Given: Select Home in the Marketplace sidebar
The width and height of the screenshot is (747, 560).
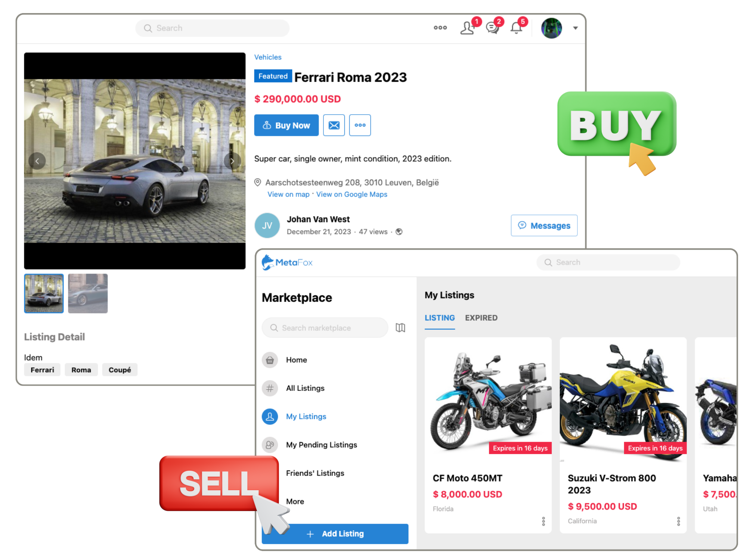Looking at the screenshot, I should coord(296,360).
